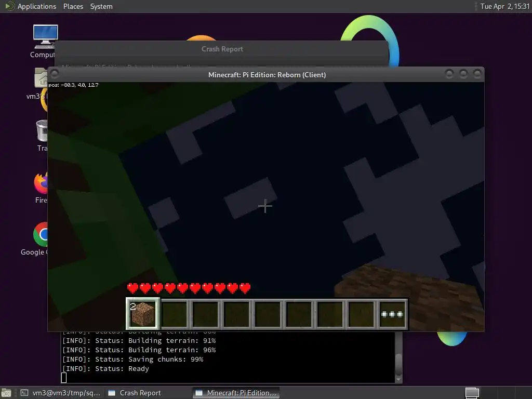Switch to Minecraft: Pi Edition taskbar entry
This screenshot has width=532, height=399.
[236, 393]
